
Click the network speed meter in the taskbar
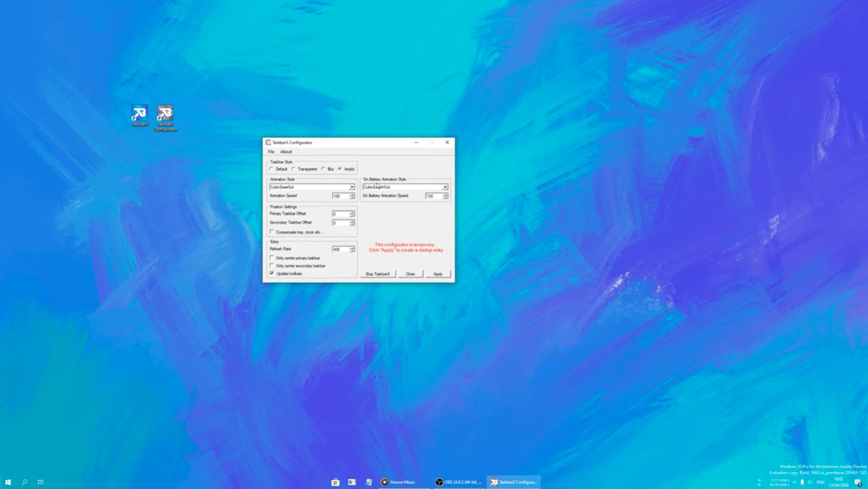(774, 482)
